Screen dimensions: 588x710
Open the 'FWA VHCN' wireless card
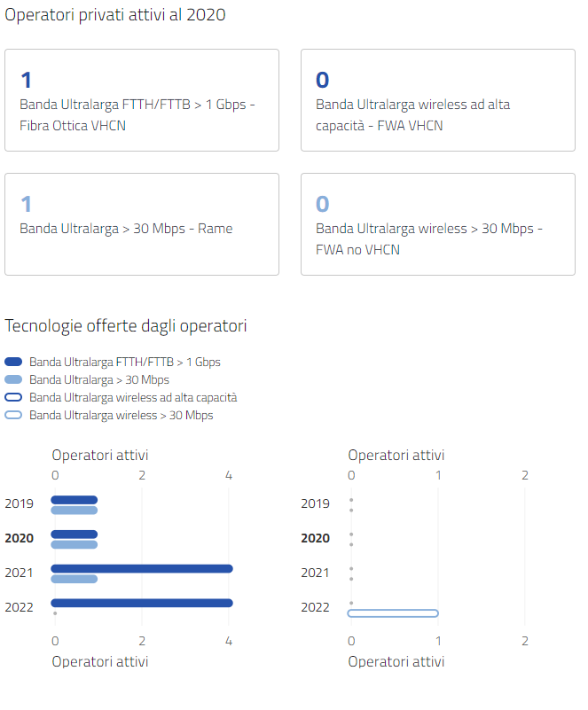[437, 100]
